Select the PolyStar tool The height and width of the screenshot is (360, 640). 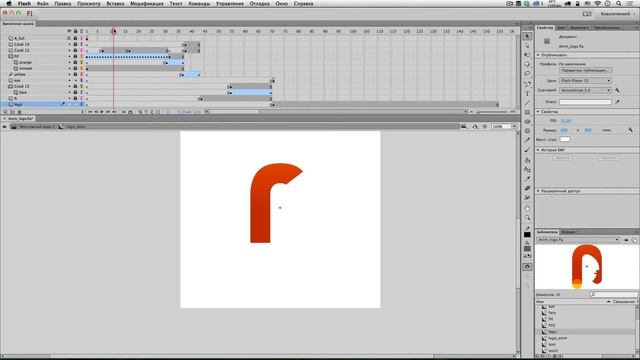527,131
